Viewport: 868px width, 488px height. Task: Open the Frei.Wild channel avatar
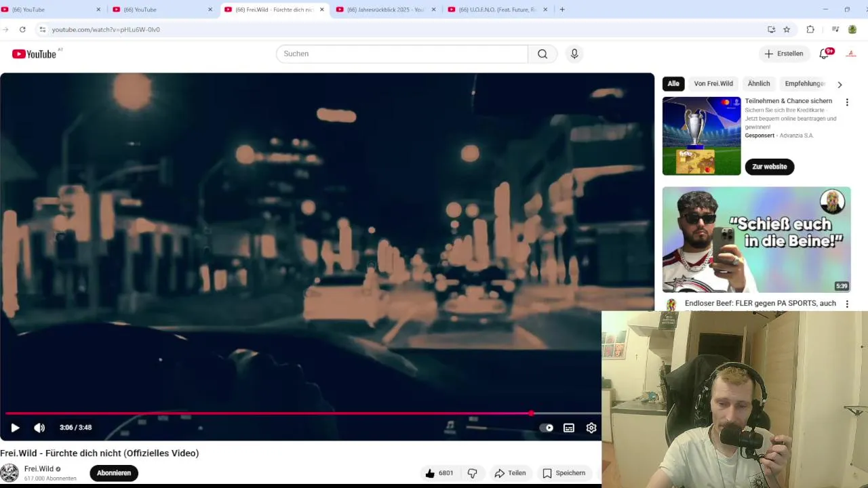[9, 473]
